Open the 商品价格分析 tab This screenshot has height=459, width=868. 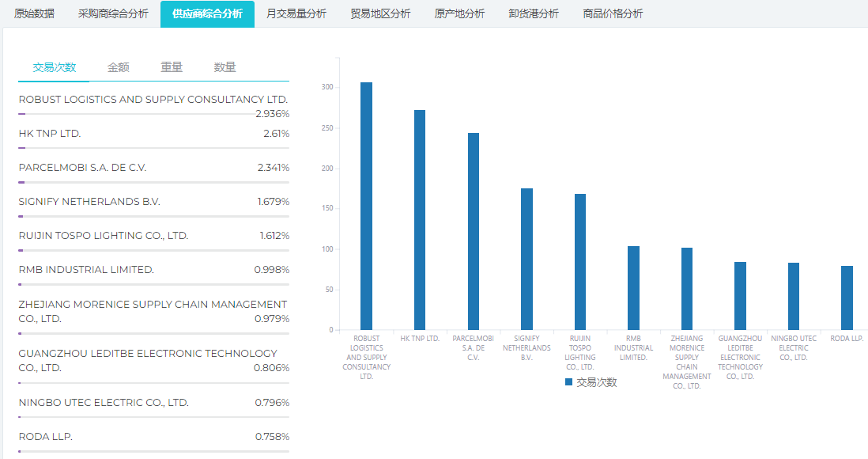coord(613,13)
